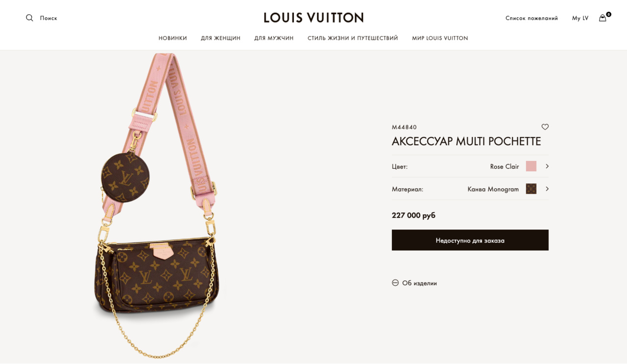
Task: Open the Список пожеланий link
Action: pyautogui.click(x=531, y=18)
